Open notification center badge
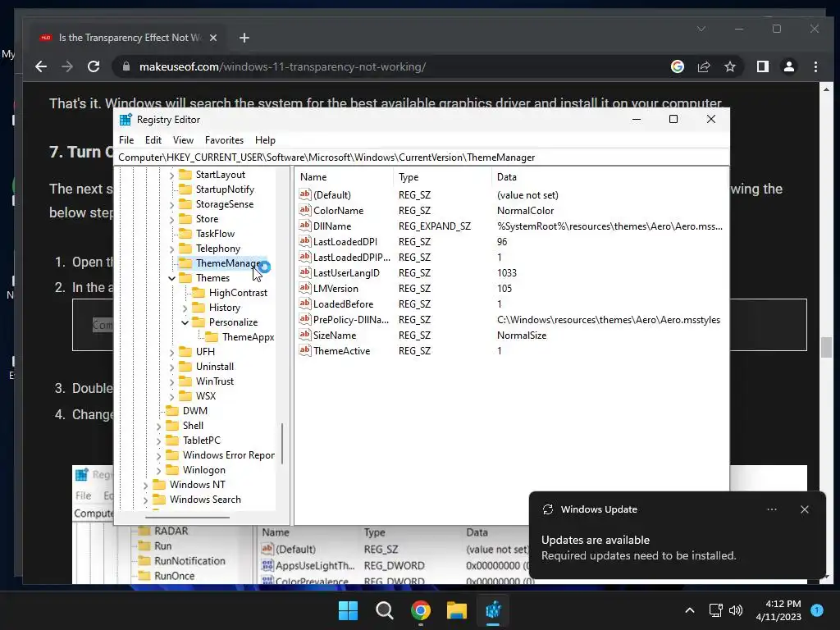The width and height of the screenshot is (840, 630). tap(817, 610)
